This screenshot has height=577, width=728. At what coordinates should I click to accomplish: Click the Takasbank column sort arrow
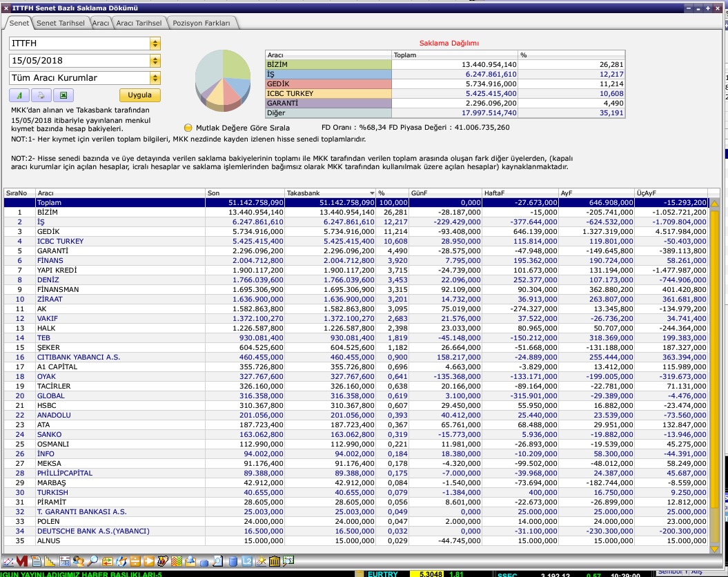[x=372, y=193]
